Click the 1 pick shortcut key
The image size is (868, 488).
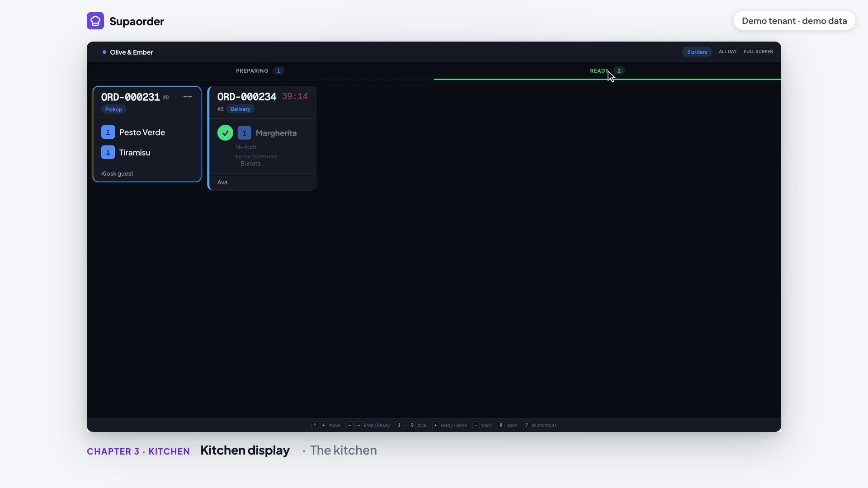click(399, 425)
